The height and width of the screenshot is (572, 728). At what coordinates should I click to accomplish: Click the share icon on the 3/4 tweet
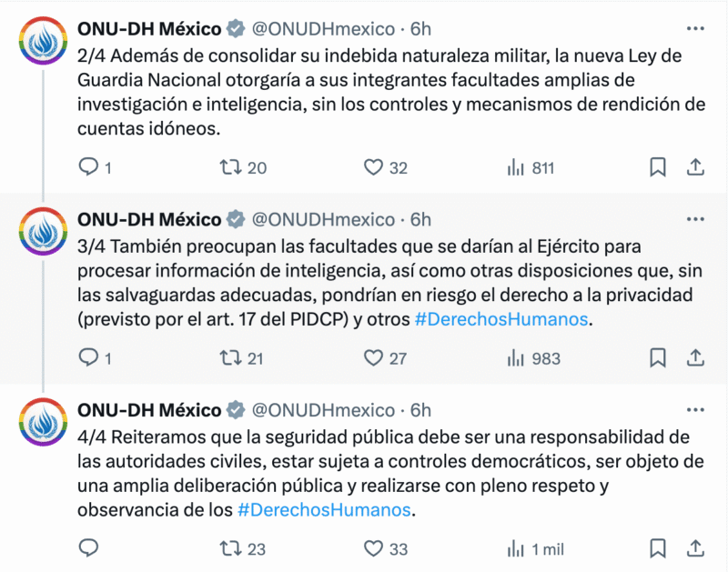point(693,358)
